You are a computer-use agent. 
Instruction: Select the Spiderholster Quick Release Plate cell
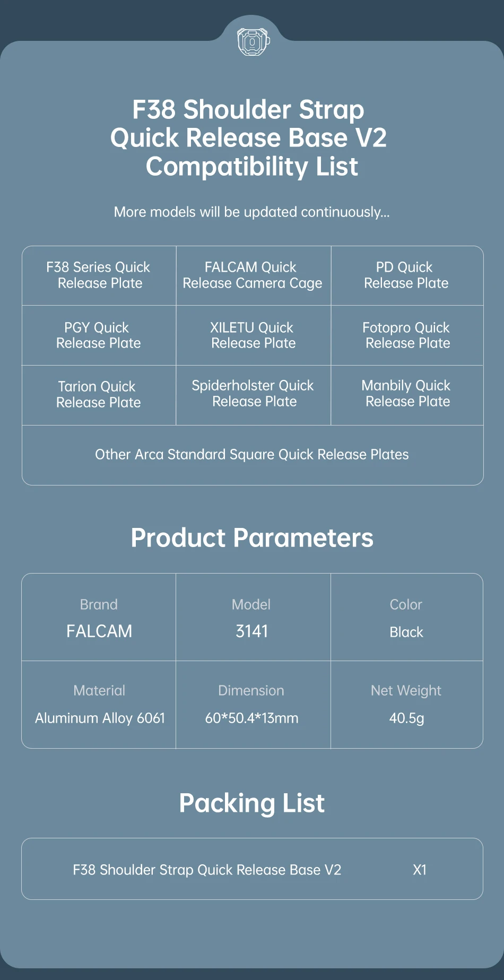coord(253,394)
